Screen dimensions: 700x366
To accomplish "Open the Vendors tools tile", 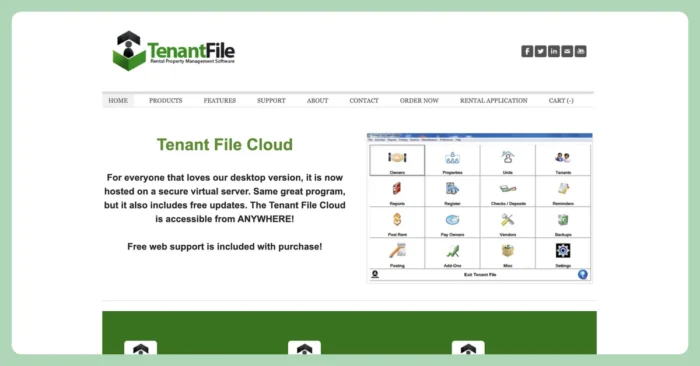I will 508,222.
